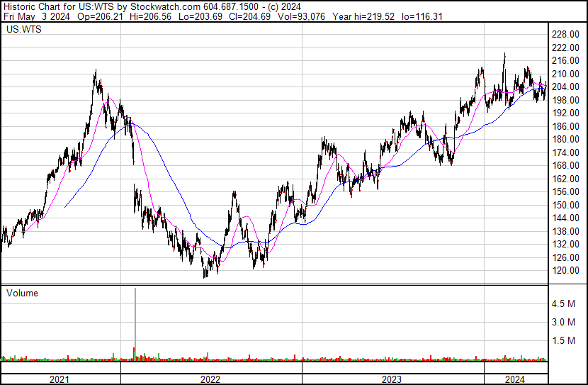Click the 3.0 M volume axis label

563,322
